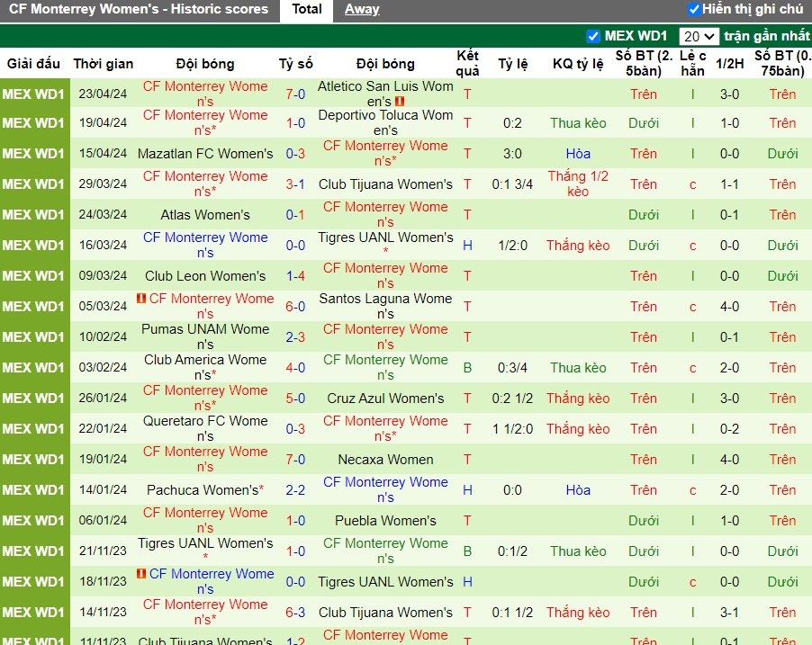812x645 pixels.
Task: Open the 20 recent matches dropdown
Action: [699, 36]
